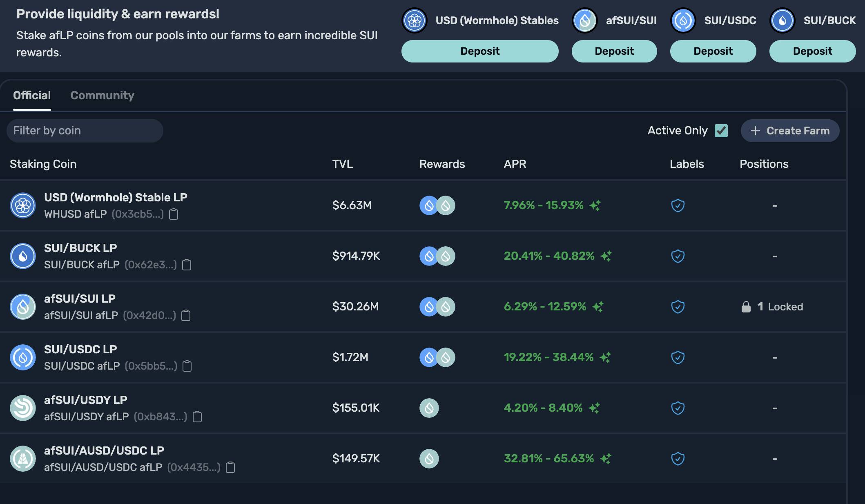865x504 pixels.
Task: Click the Deposit button for SUI/BUCK
Action: click(x=813, y=51)
